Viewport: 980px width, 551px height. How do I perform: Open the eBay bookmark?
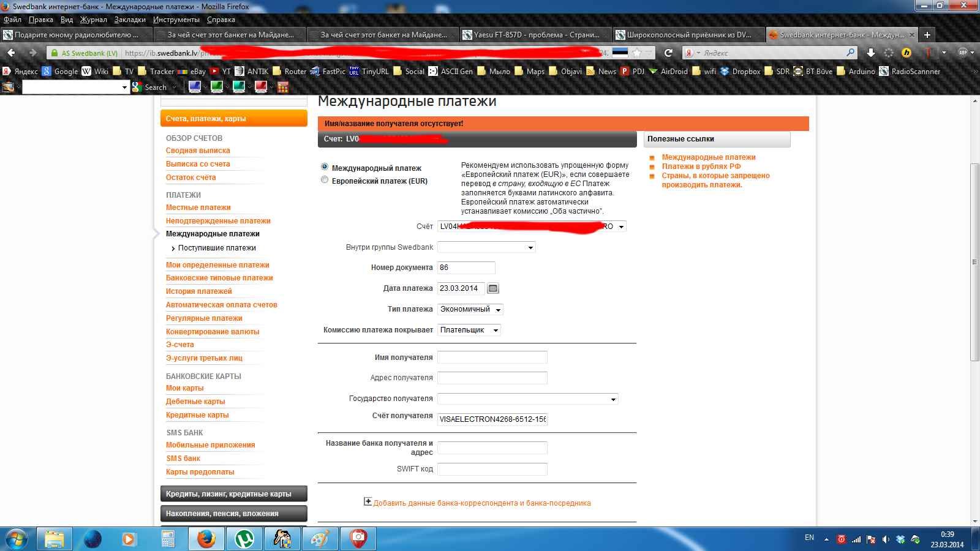(x=192, y=71)
